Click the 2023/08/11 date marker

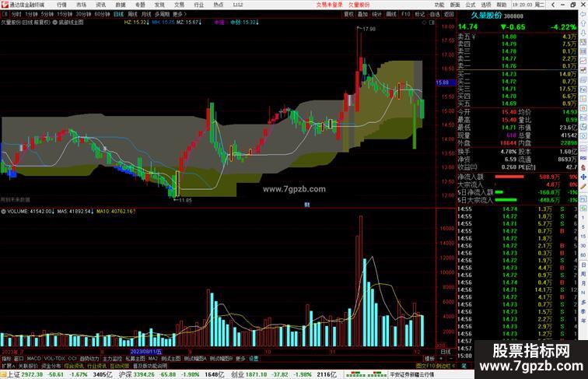point(146,352)
